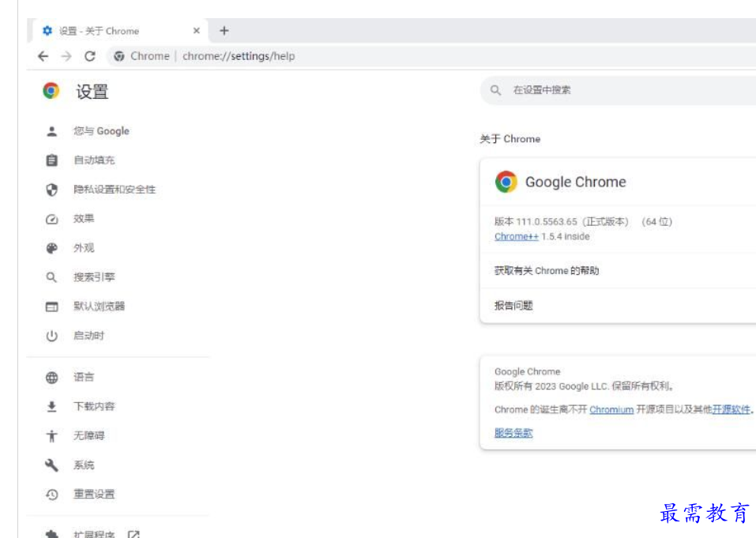This screenshot has width=756, height=538.
Task: Click the magnifier icon for 搜索引擎
Action: (x=51, y=277)
